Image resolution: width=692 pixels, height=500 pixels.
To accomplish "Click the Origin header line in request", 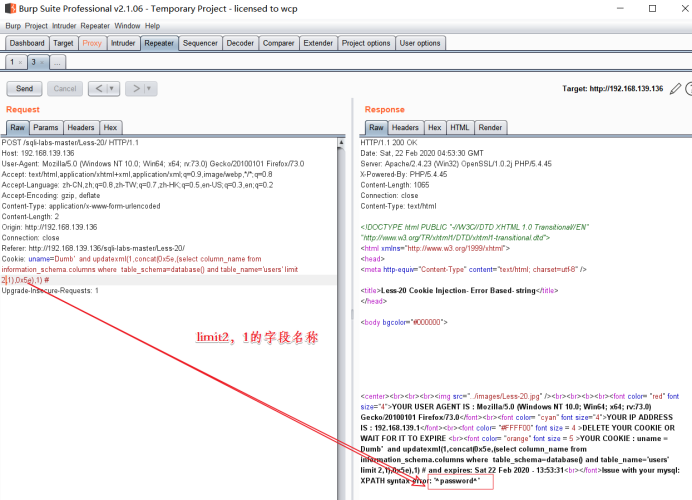I will point(49,227).
